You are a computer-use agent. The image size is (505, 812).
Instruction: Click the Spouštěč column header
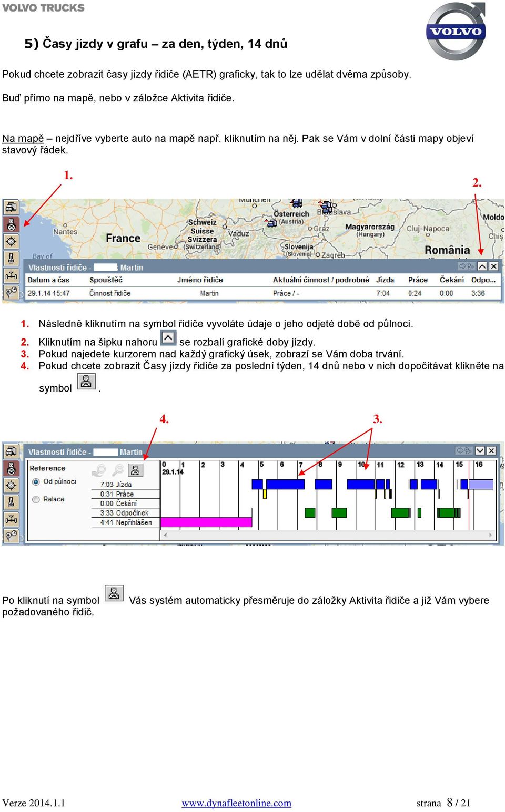coord(106,280)
